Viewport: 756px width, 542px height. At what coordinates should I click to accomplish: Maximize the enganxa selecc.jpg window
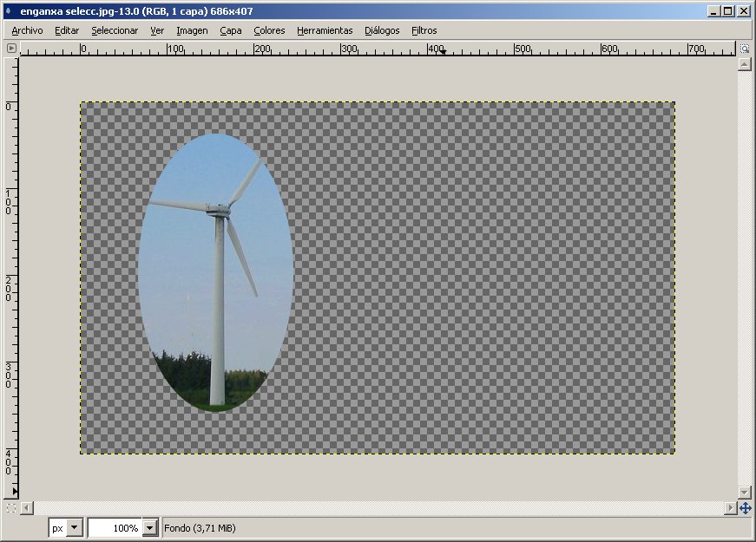(728, 11)
